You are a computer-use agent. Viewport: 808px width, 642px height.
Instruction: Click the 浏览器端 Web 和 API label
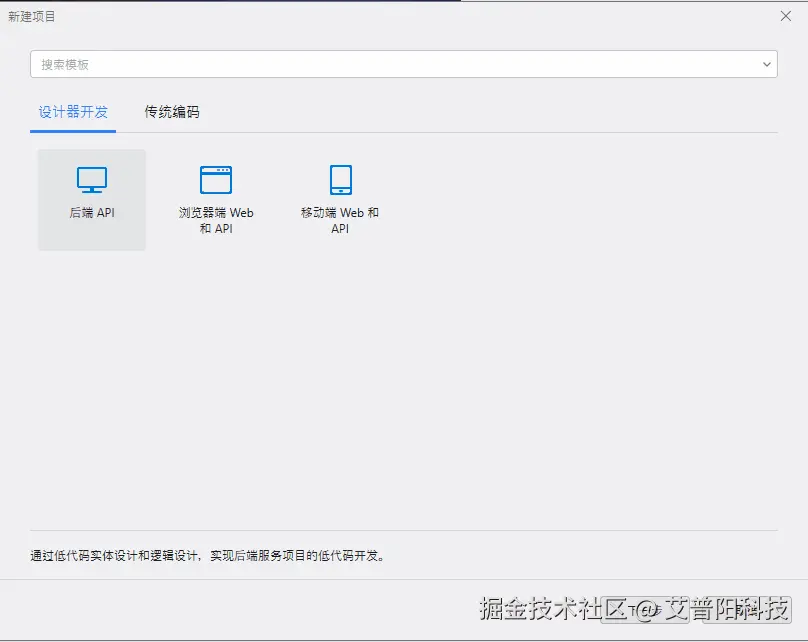(x=216, y=219)
